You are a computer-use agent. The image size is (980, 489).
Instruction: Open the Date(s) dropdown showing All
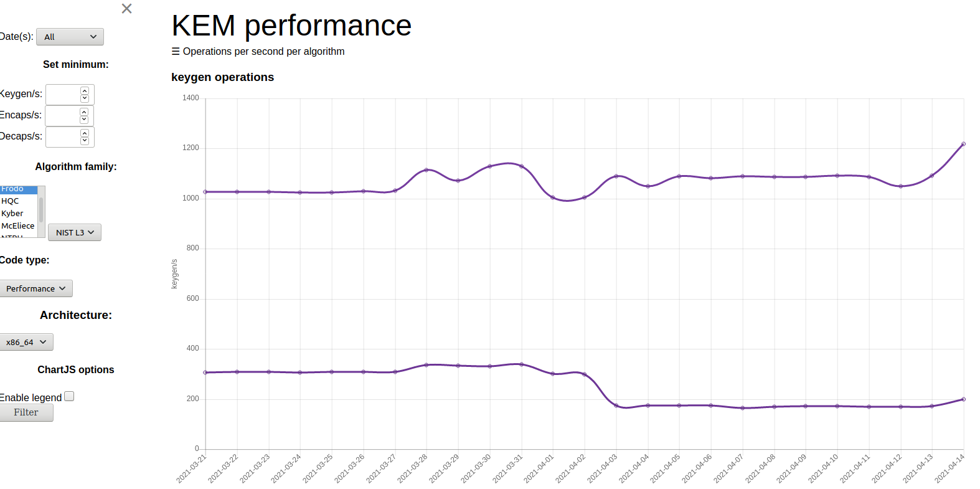70,36
